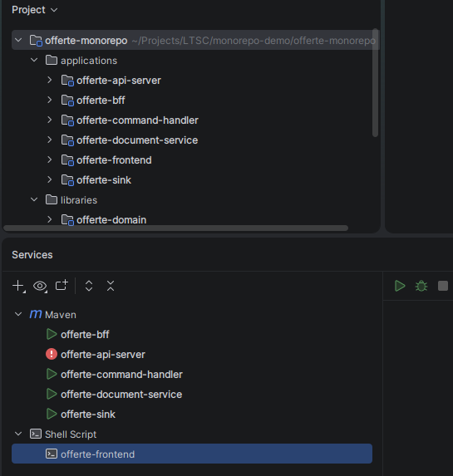The height and width of the screenshot is (476, 453).
Task: Click the error icon on offerte-api-server service
Action: [x=52, y=354]
